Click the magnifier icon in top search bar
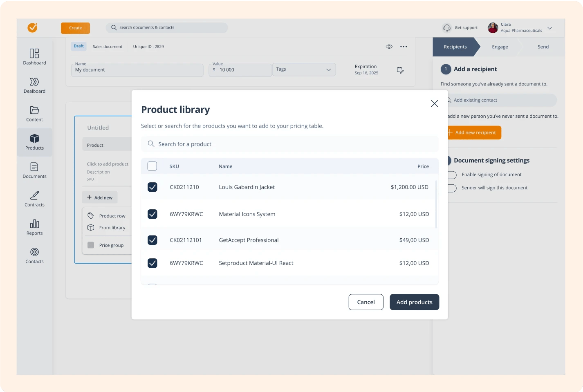Viewport: 583px width, 392px height. (114, 27)
